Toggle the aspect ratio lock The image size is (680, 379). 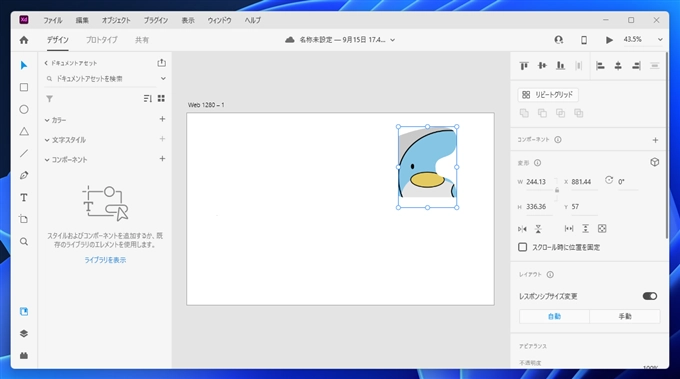(x=557, y=190)
